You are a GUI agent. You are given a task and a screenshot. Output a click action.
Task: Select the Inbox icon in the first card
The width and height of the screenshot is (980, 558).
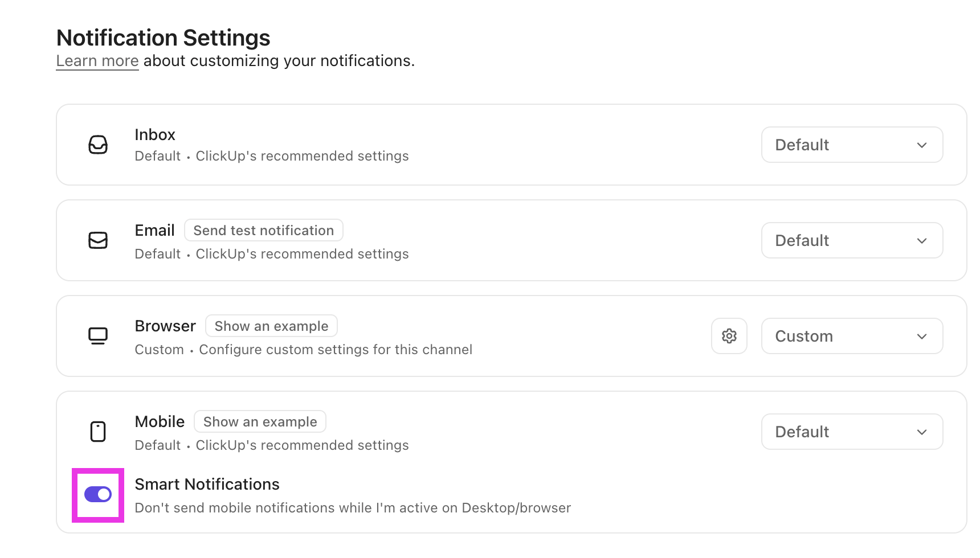click(98, 145)
